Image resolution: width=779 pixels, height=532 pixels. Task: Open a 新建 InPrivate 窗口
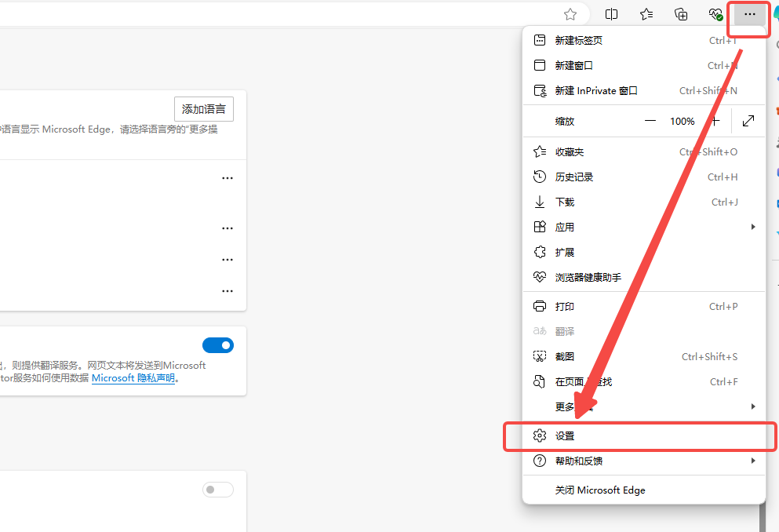(644, 91)
